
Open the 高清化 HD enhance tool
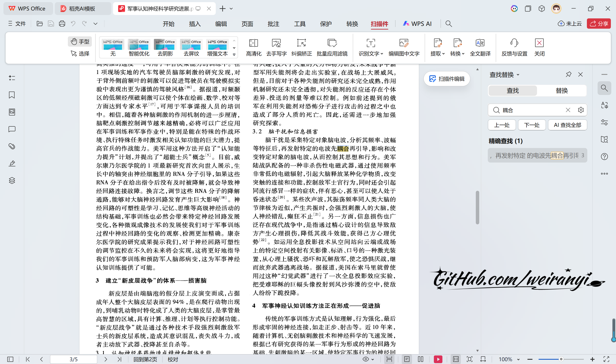coord(253,47)
